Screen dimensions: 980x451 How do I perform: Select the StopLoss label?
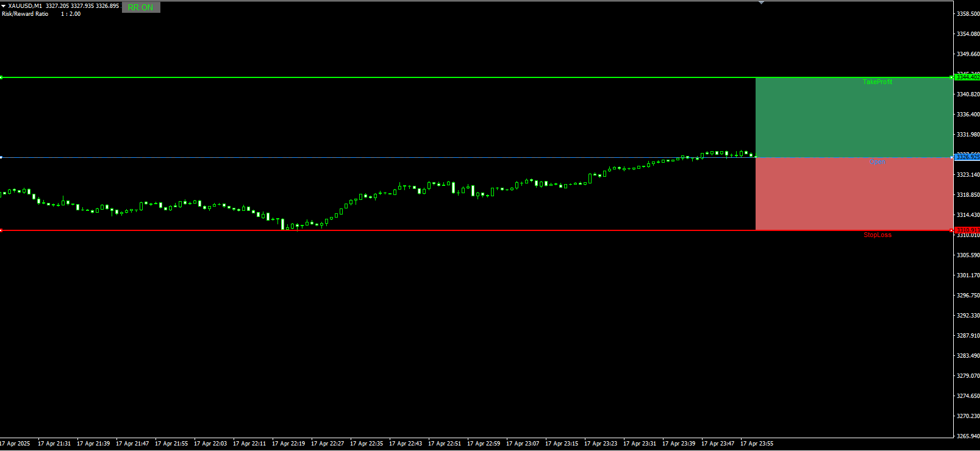pos(878,235)
